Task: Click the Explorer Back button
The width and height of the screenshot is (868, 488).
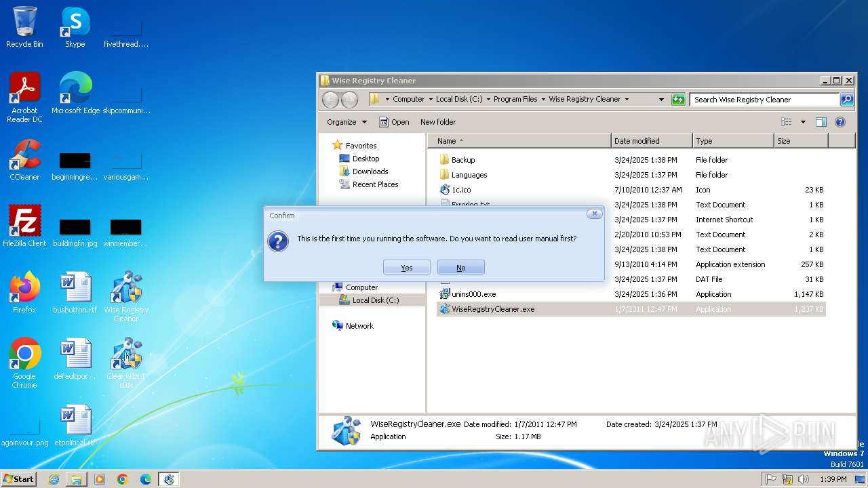Action: pyautogui.click(x=330, y=100)
